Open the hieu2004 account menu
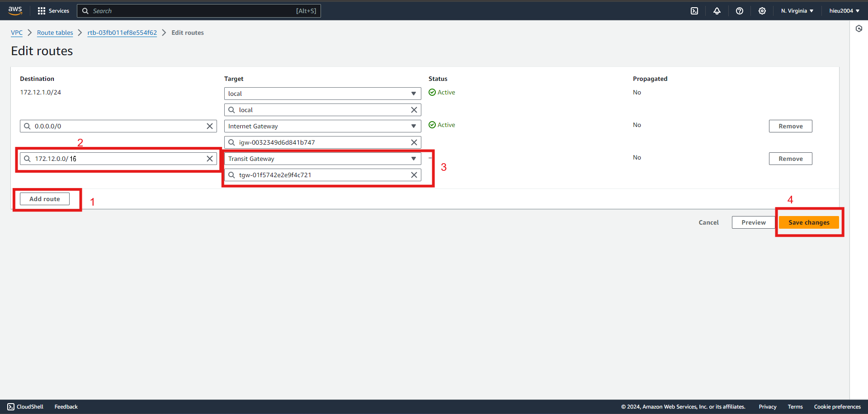The image size is (868, 414). 844,11
